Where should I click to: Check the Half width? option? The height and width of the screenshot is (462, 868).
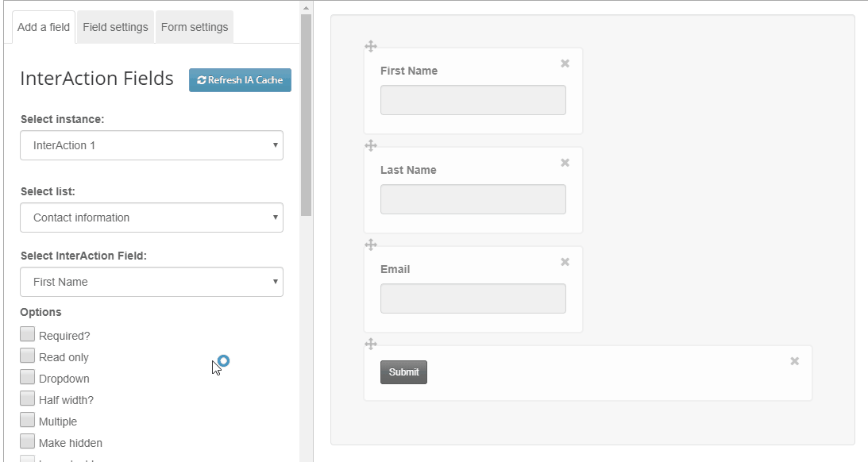point(27,398)
